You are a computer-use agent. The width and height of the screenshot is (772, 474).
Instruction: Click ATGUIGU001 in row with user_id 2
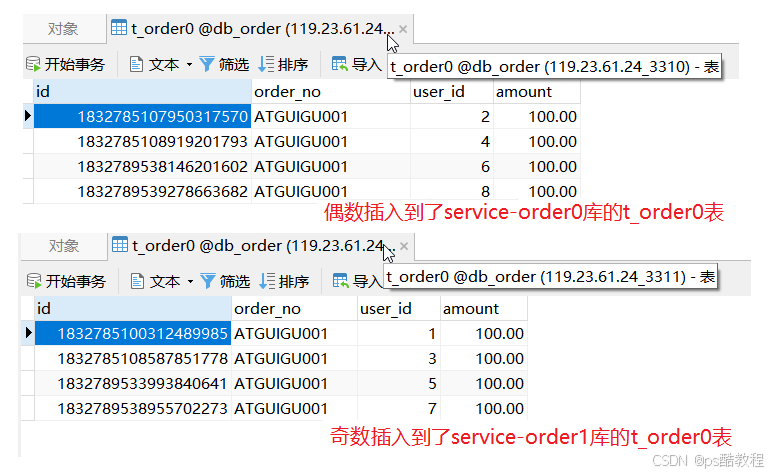[x=331, y=117]
